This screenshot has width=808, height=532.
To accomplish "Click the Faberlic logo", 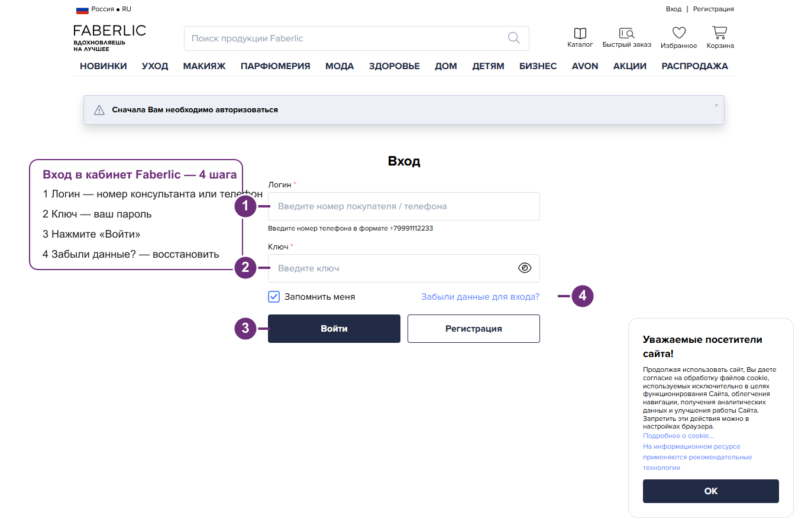I will coord(109,38).
